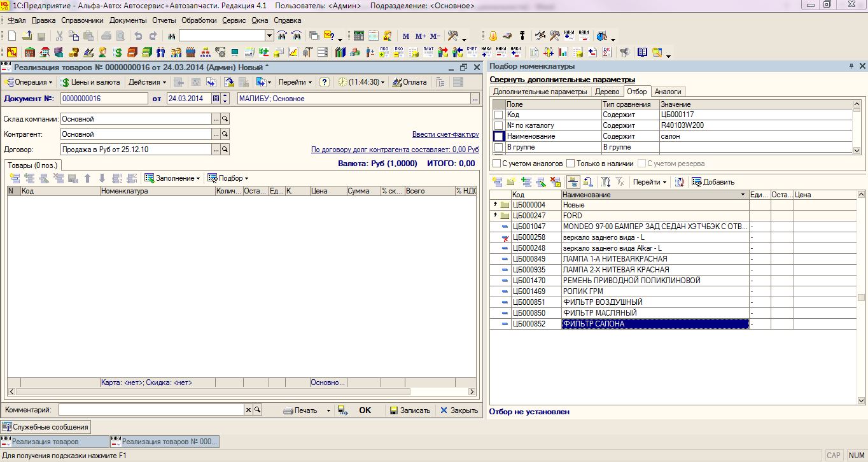Check the Только в наличии option

(571, 164)
